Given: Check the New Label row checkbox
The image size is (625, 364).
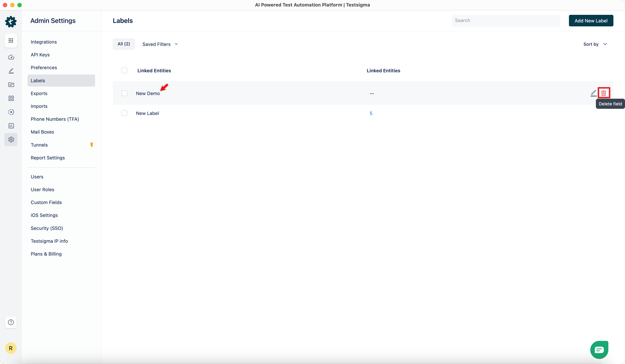Looking at the screenshot, I should pos(124,113).
